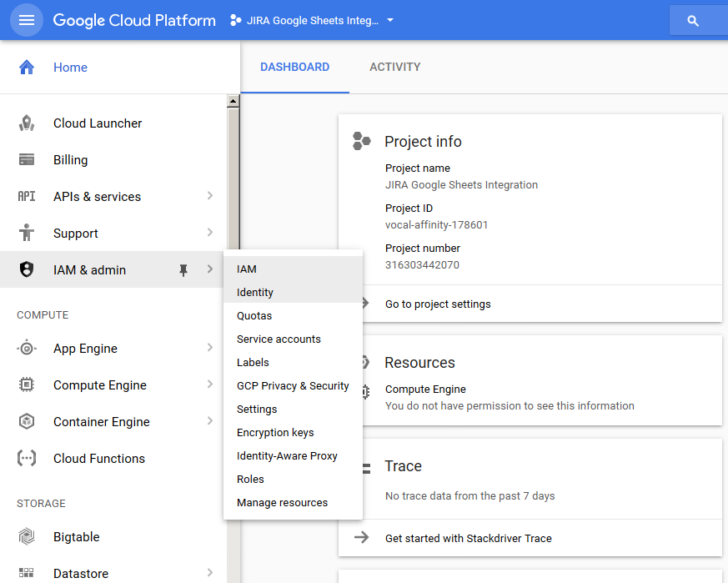Go to project settings link
Image resolution: width=728 pixels, height=583 pixels.
[438, 304]
